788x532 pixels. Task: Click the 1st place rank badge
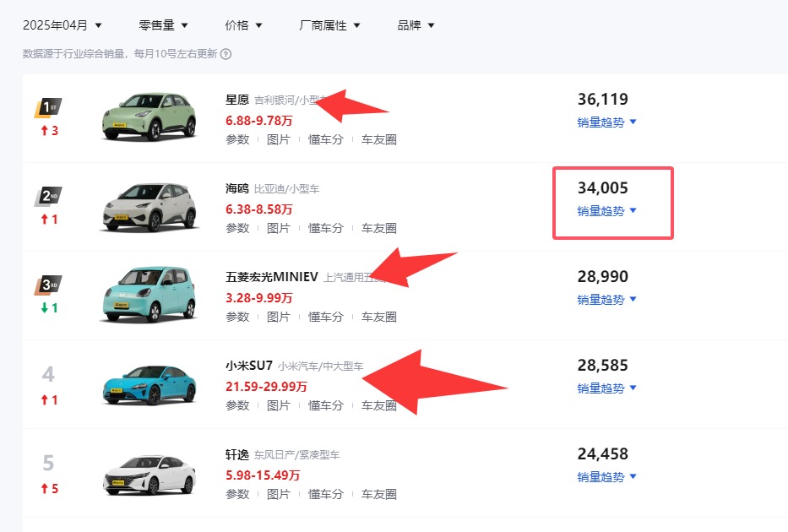click(49, 108)
